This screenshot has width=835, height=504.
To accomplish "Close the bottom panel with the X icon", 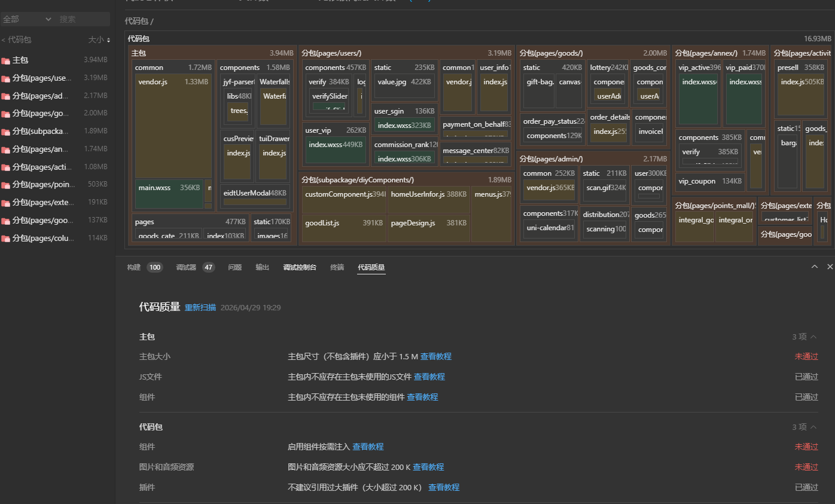I will (830, 267).
